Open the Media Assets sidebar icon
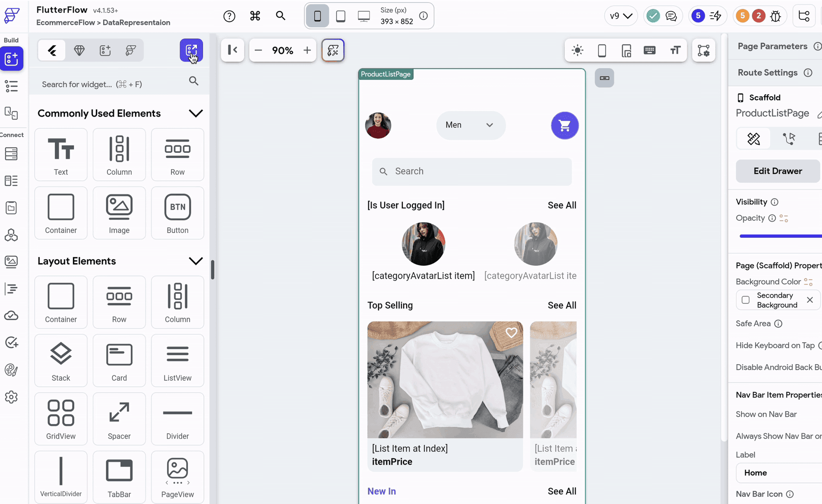822x504 pixels. pyautogui.click(x=11, y=261)
